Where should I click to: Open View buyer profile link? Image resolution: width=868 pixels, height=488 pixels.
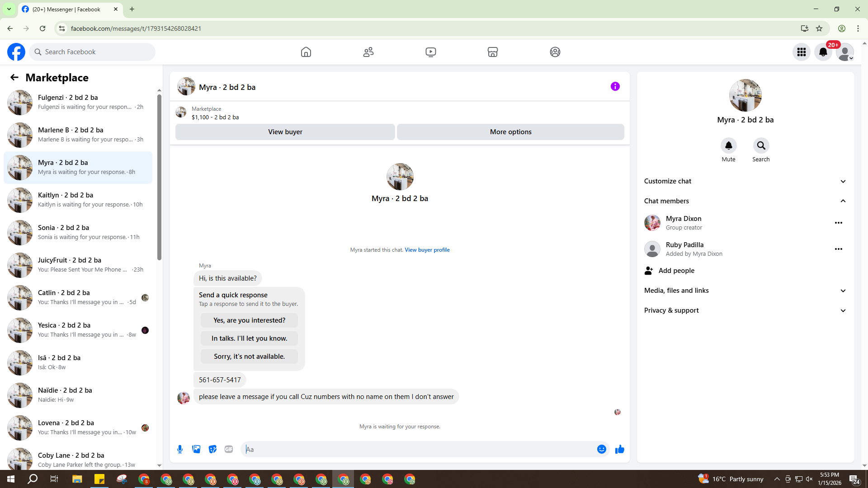(x=427, y=250)
